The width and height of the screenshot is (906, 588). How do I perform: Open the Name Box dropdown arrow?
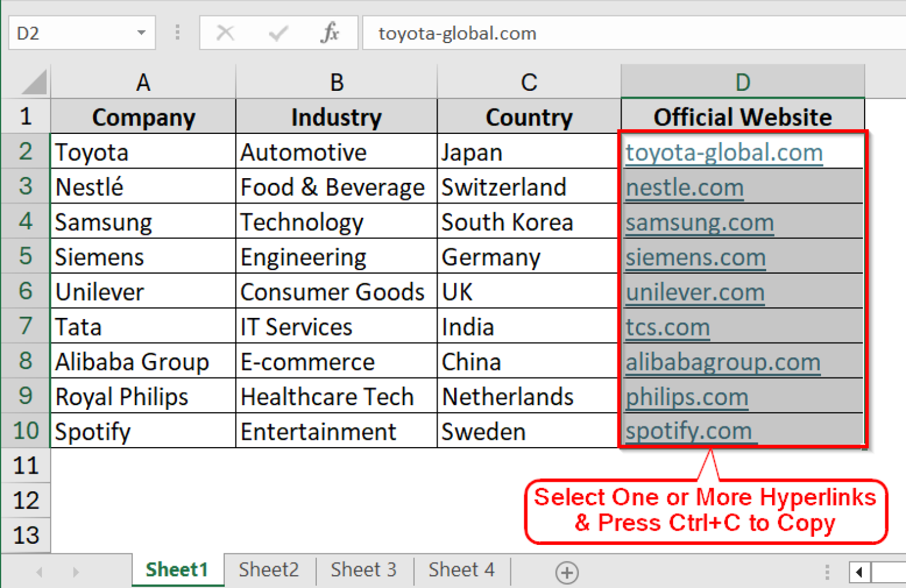click(x=142, y=32)
